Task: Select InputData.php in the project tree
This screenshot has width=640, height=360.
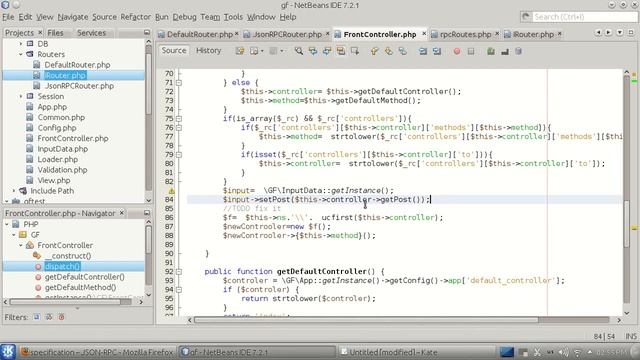Action: pyautogui.click(x=62, y=149)
